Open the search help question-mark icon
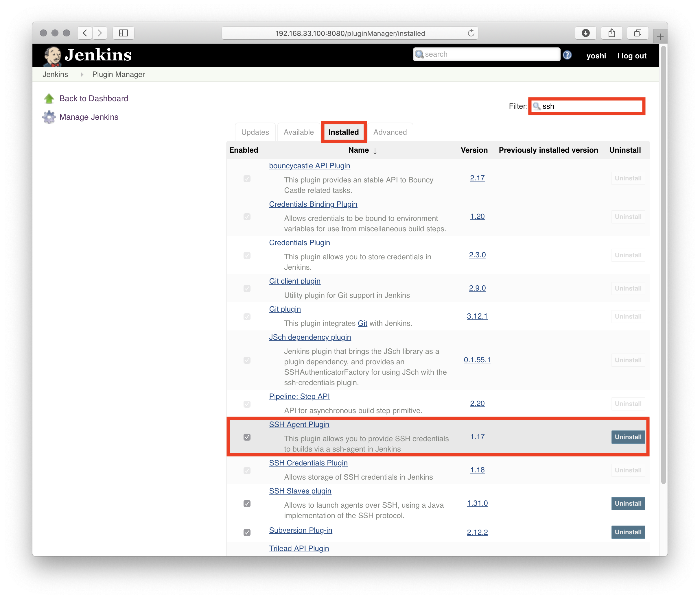Screen dimensions: 700x599 click(x=568, y=55)
